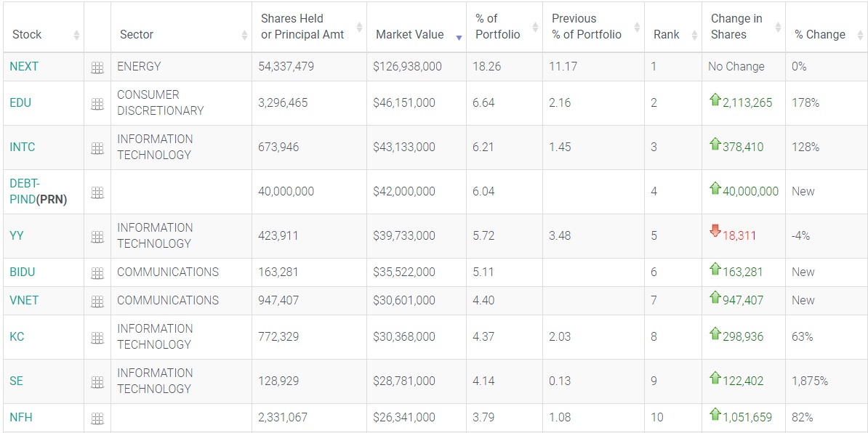Open the NEXT stock link

[x=24, y=66]
